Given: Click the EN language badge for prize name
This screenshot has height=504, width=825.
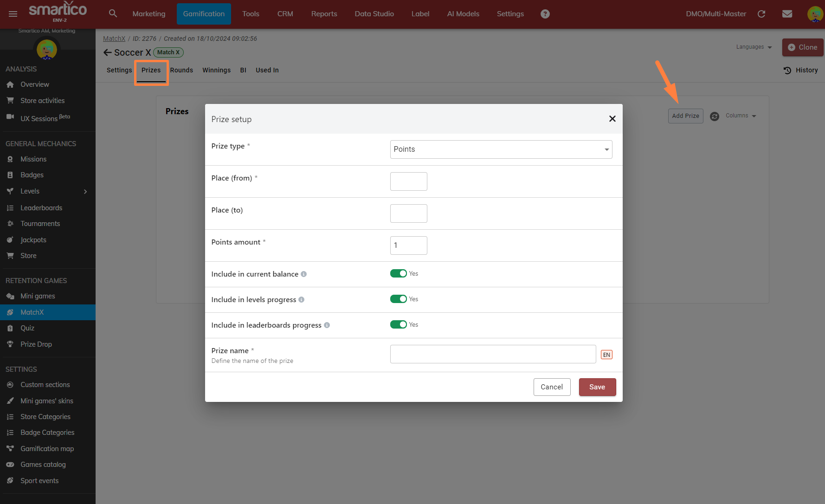Looking at the screenshot, I should pyautogui.click(x=606, y=355).
